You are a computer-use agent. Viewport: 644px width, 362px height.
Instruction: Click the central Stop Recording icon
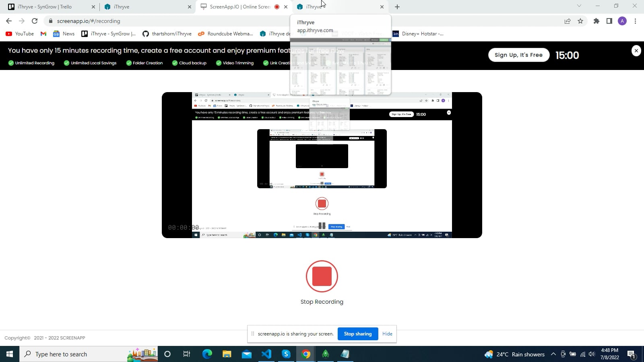tap(322, 276)
